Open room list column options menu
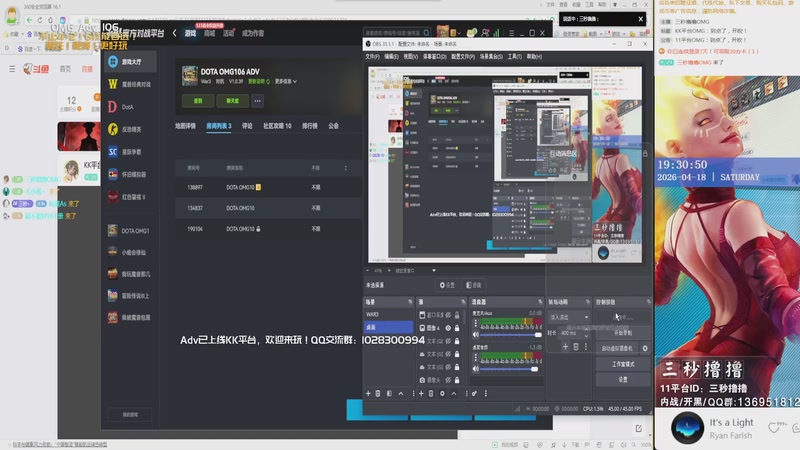 [x=345, y=168]
